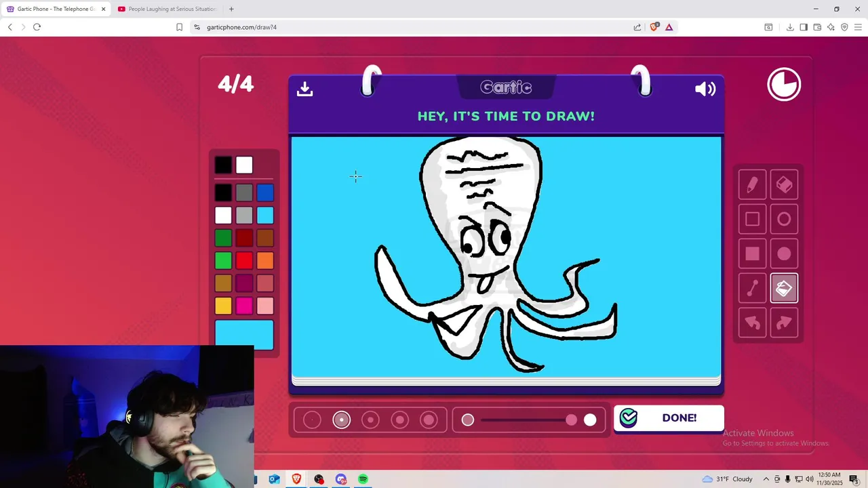Open the Leo AI sparkle icon
This screenshot has height=488, width=868.
pos(831,27)
